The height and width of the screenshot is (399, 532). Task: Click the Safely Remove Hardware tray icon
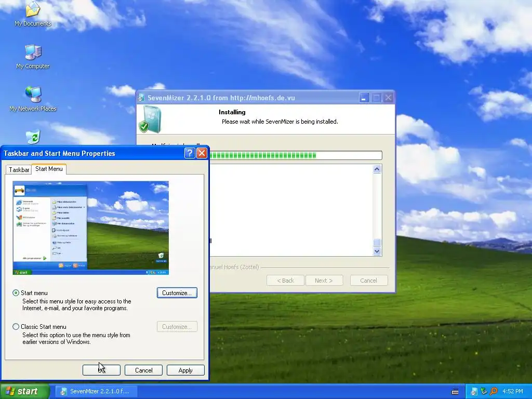tap(484, 391)
